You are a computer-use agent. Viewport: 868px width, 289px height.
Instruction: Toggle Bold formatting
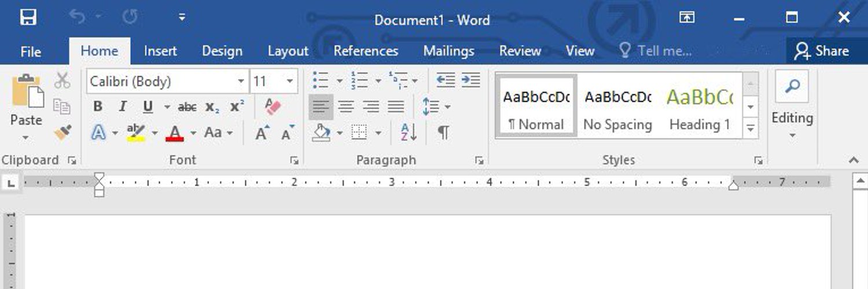point(98,107)
